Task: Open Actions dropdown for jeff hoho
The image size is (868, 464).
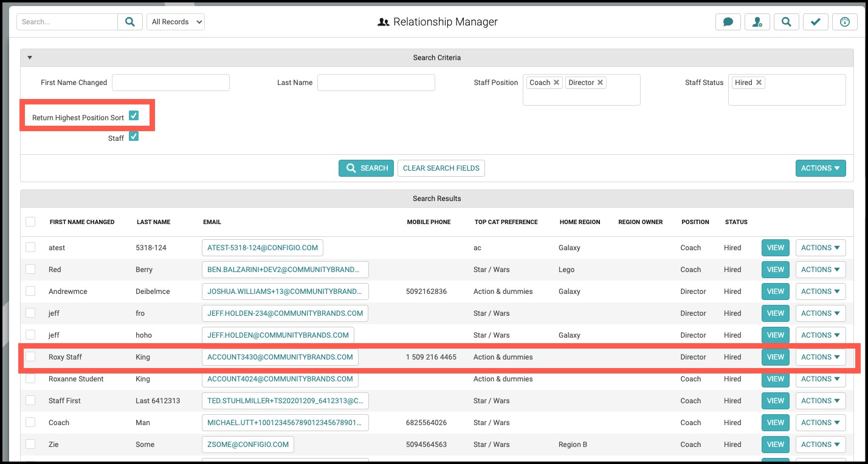Action: [821, 335]
